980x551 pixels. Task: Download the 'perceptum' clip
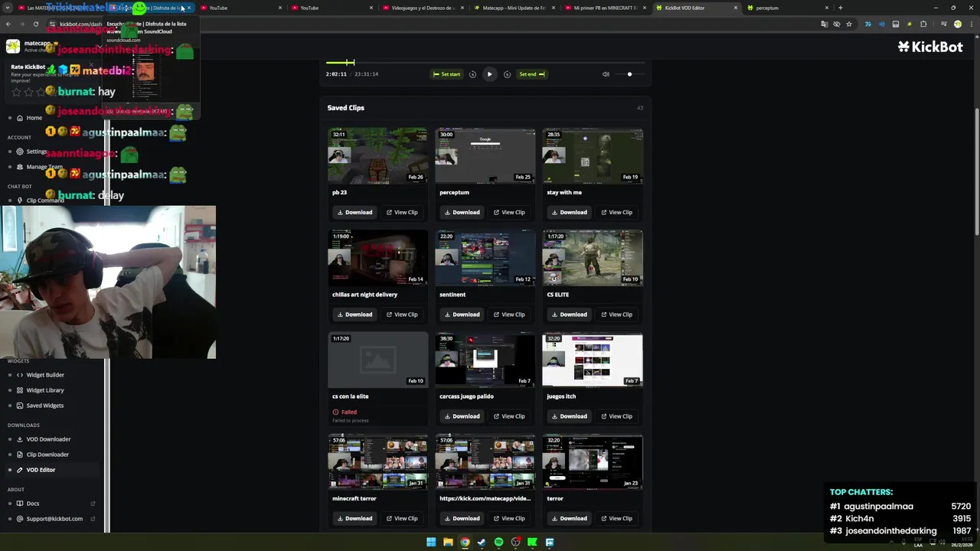[462, 212]
